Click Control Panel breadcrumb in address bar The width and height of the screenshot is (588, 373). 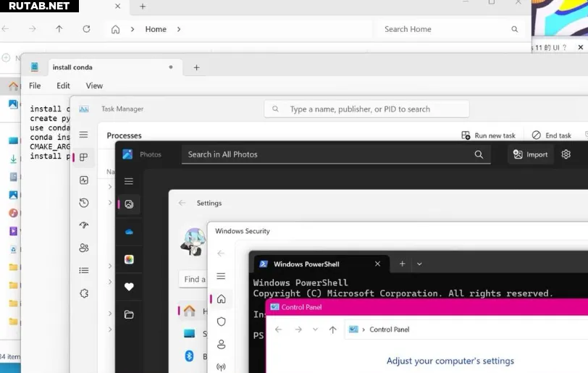click(390, 330)
